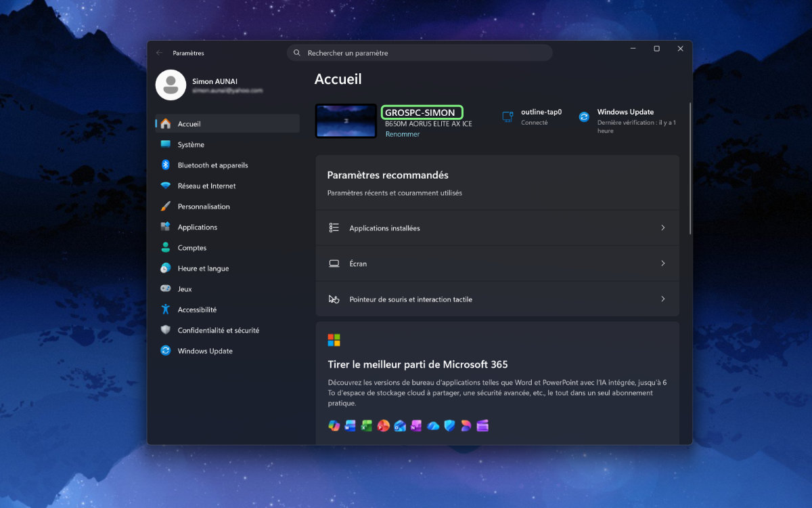The image size is (812, 508).
Task: Click the Connecté status under outline-tap0
Action: [535, 123]
